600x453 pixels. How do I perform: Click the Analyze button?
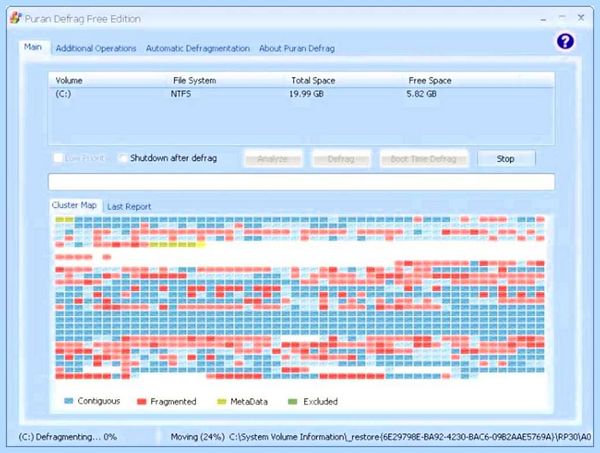coord(273,159)
